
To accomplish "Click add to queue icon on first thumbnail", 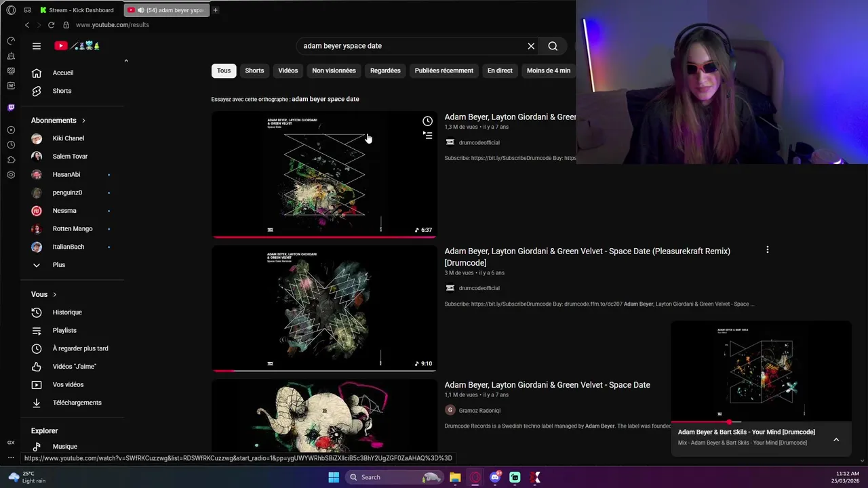I will pyautogui.click(x=427, y=135).
